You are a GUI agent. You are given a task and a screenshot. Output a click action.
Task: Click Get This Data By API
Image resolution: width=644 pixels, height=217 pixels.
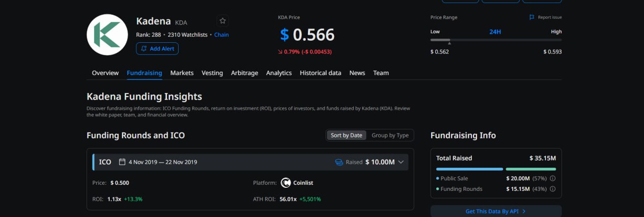coord(496,211)
